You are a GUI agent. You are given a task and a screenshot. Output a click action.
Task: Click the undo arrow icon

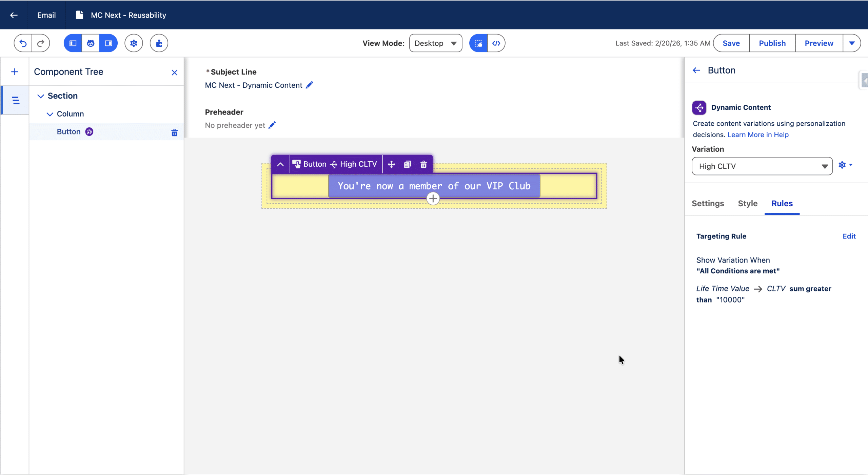tap(23, 43)
